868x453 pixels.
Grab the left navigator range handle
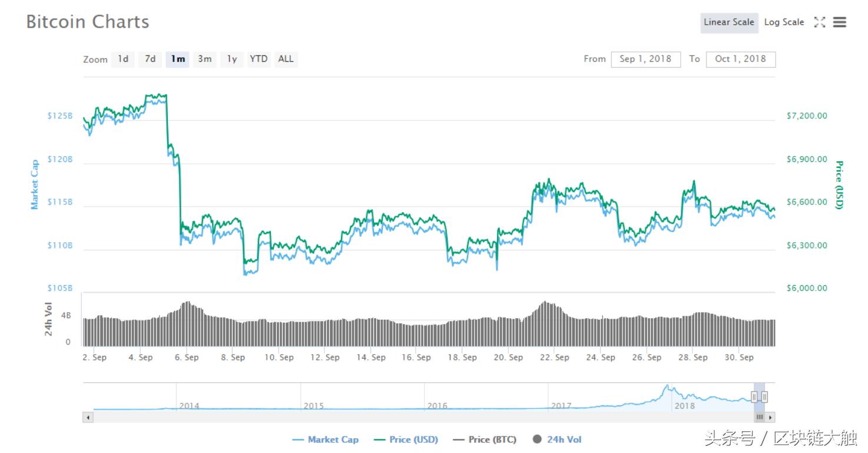(754, 397)
